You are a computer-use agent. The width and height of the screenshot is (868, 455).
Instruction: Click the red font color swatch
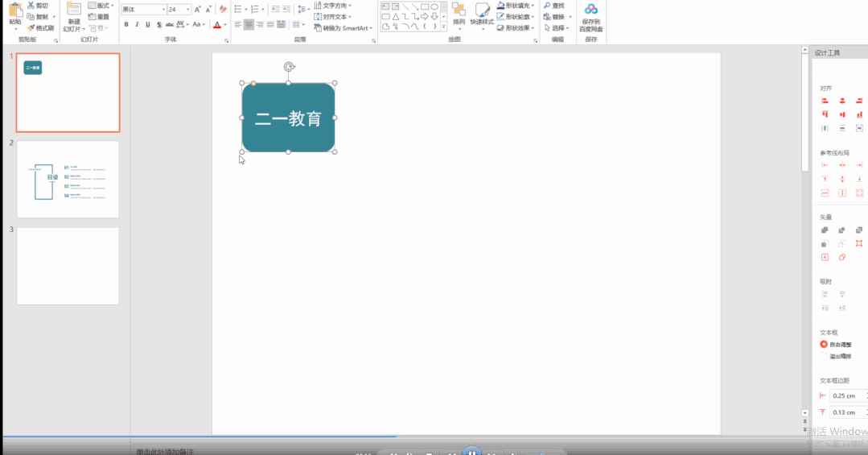217,25
